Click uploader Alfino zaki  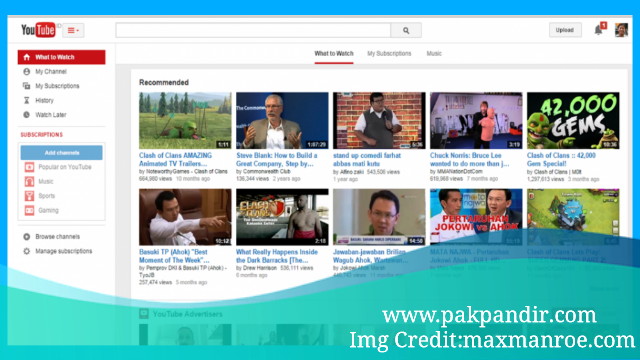point(351,172)
